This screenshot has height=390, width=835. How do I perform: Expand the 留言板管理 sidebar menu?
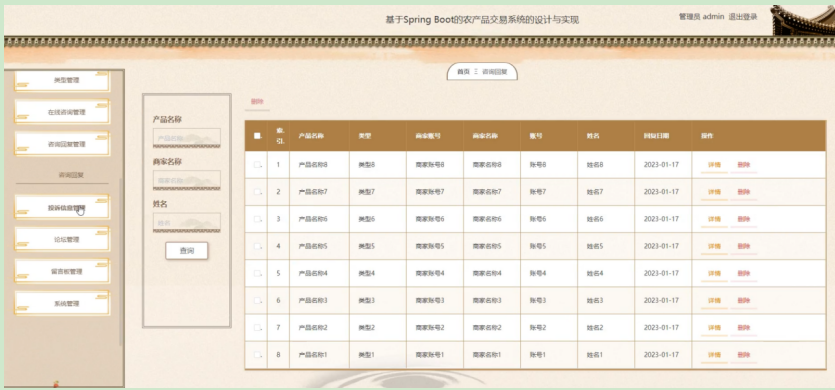[x=62, y=271]
